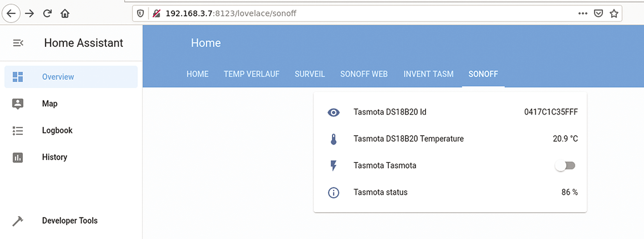The image size is (644, 239).
Task: Click the thermometer icon for DS18B20 Temperature
Action: 333,139
